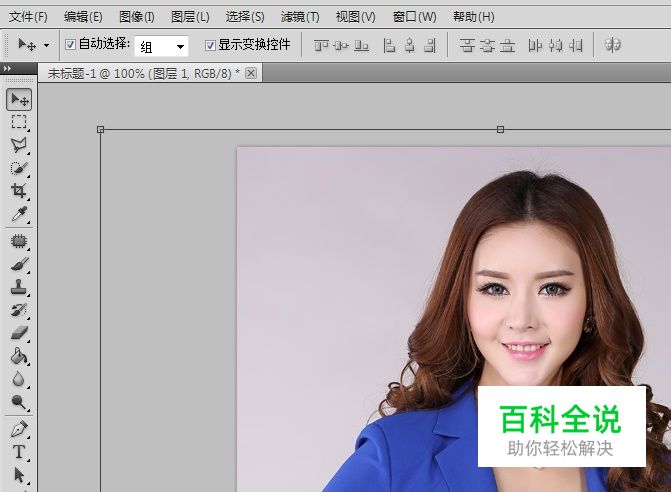Click Distribute Left Edges icon

(535, 45)
